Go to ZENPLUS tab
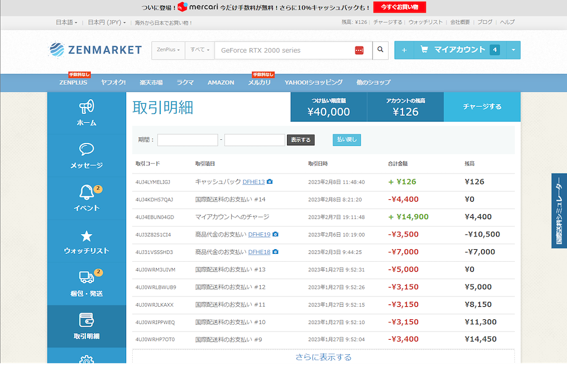This screenshot has width=567, height=392. pos(73,82)
